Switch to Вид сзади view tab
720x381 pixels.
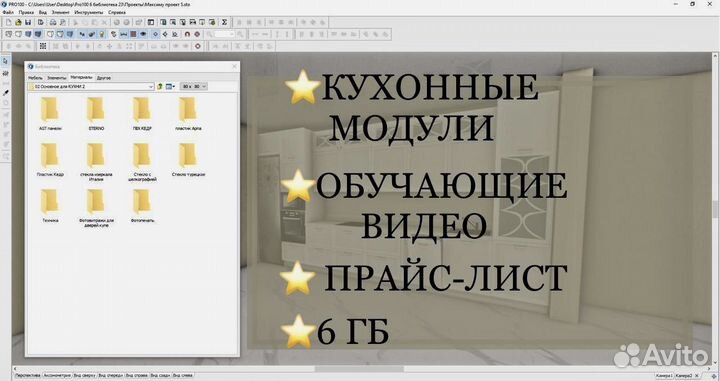160,375
